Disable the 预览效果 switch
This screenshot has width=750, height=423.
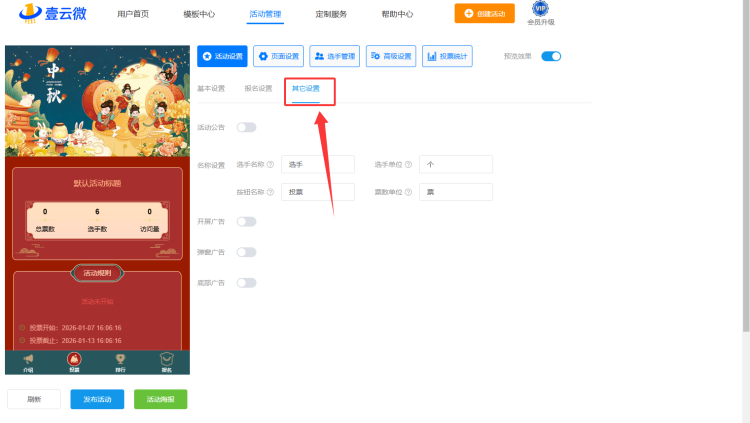[551, 57]
